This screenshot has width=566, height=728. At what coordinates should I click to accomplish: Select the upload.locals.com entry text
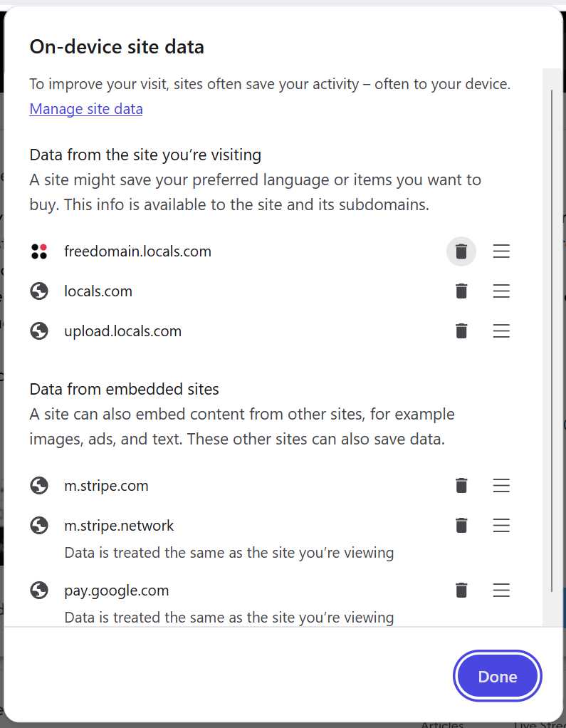pyautogui.click(x=123, y=331)
